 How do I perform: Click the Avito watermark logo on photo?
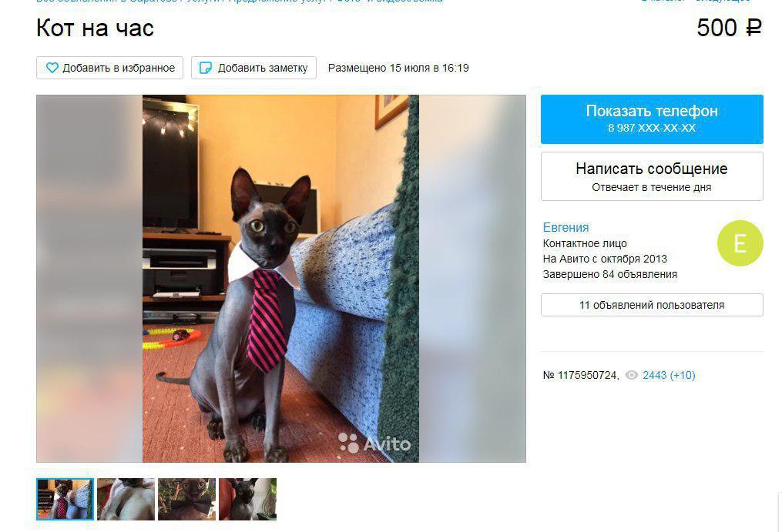[374, 443]
